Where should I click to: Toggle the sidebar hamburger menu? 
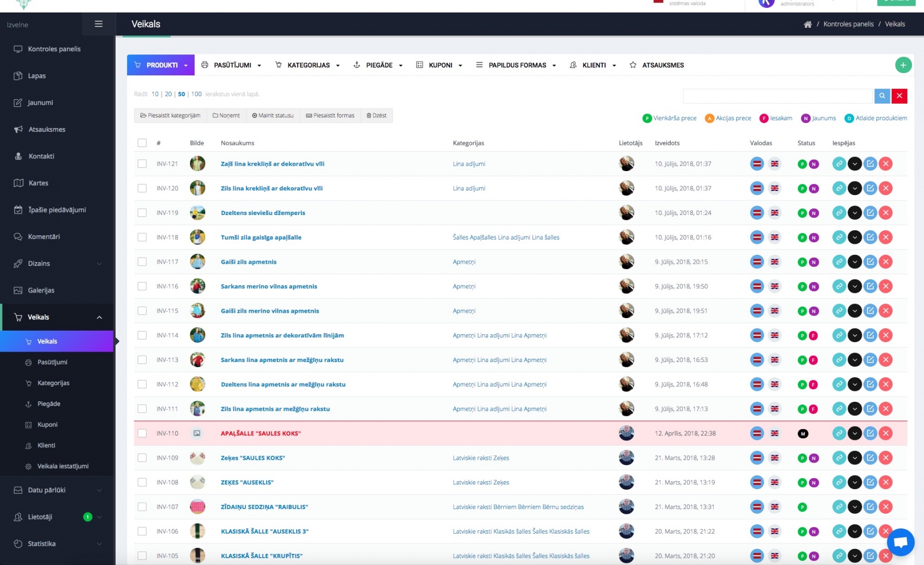[x=98, y=24]
